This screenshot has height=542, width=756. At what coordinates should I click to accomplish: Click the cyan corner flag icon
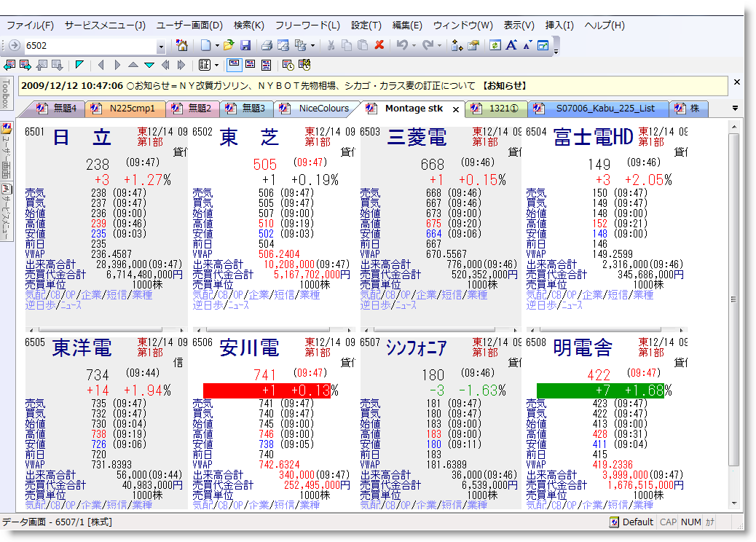click(79, 65)
